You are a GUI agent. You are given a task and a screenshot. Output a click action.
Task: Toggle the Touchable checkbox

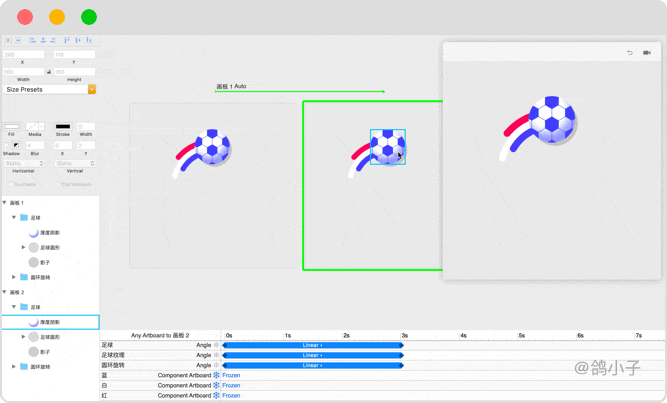pos(11,184)
